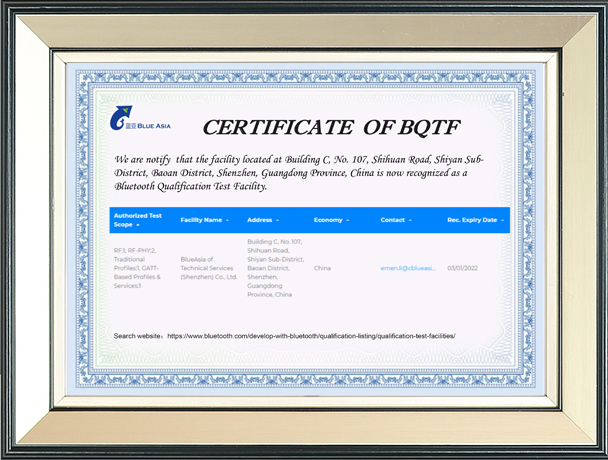Click the 'Search website' label

(138, 336)
